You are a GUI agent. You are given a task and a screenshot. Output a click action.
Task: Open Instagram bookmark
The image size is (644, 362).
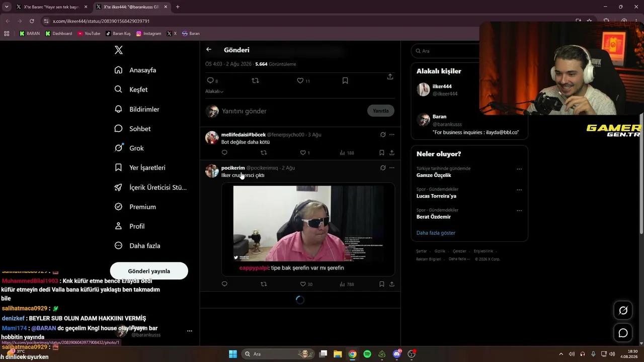click(x=148, y=34)
